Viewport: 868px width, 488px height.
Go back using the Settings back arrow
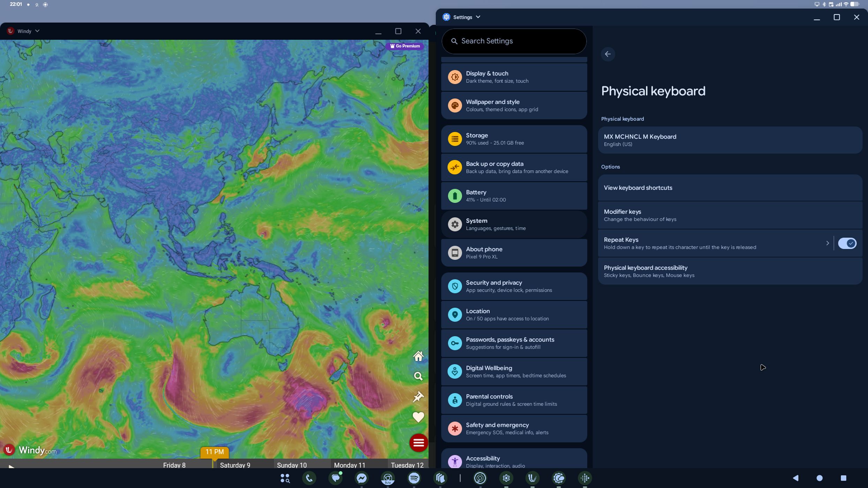(608, 54)
